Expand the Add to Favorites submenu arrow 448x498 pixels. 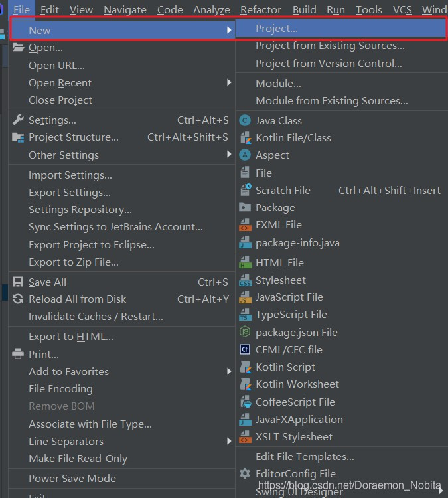pos(229,371)
